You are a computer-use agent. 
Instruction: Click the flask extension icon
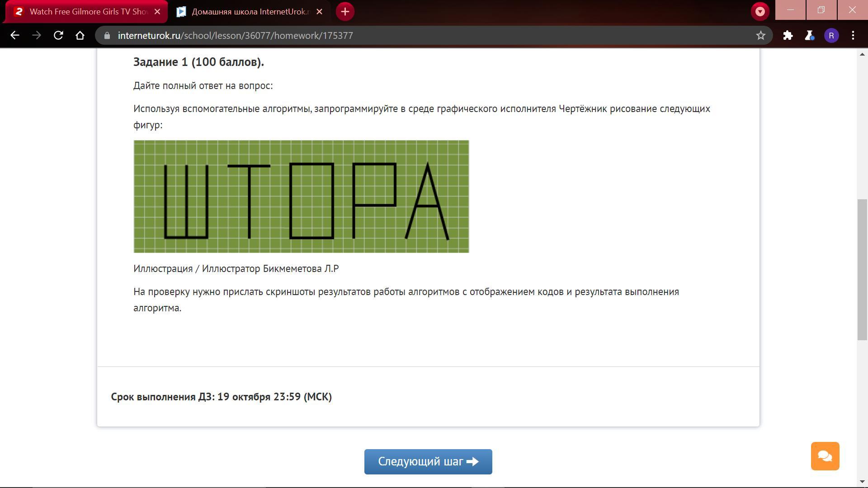point(810,35)
